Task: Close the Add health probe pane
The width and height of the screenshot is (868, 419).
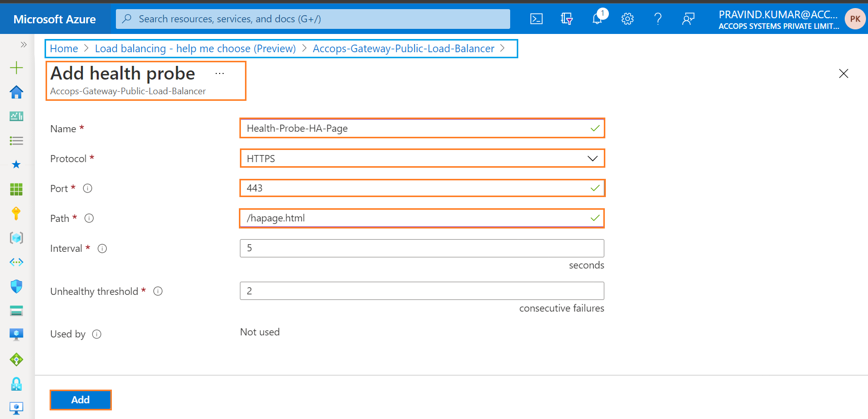Action: pos(843,73)
